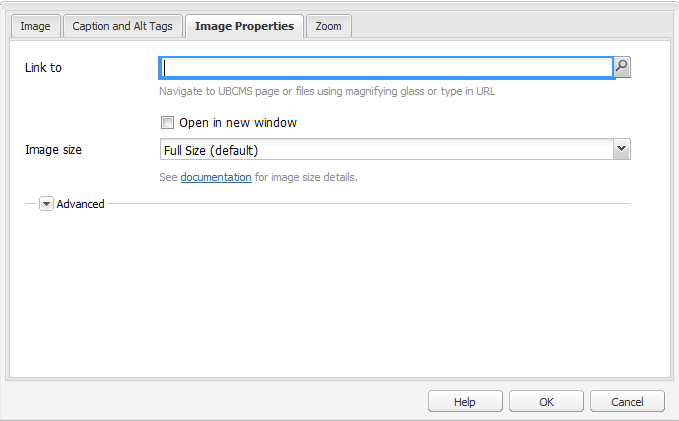Click the 'Link to' field label
The image size is (679, 421).
pos(43,68)
